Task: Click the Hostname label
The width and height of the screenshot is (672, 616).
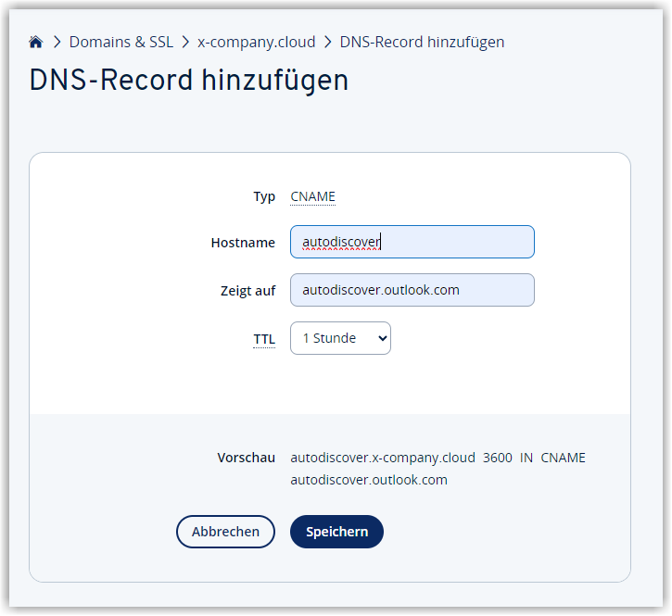Action: (243, 243)
